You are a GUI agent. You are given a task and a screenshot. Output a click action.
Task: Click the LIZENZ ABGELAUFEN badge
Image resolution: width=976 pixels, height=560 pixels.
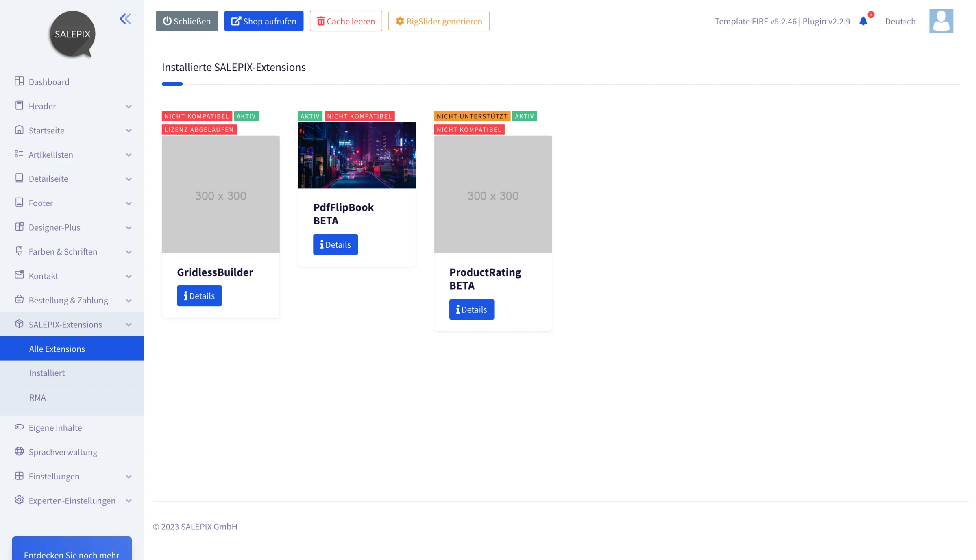pyautogui.click(x=199, y=130)
